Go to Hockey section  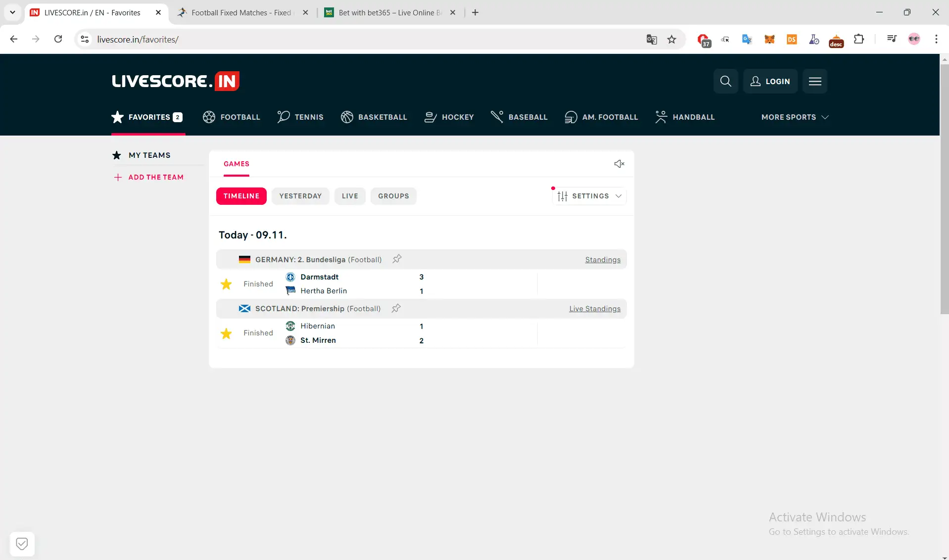[449, 117]
